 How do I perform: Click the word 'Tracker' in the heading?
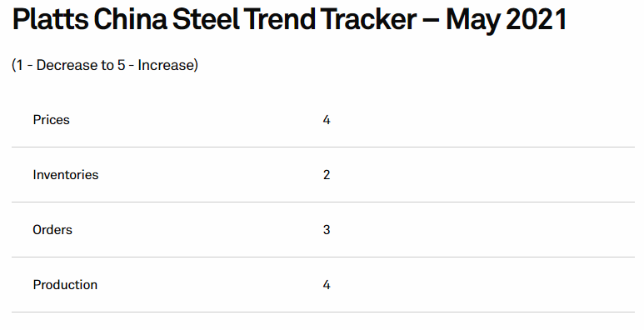tap(368, 20)
